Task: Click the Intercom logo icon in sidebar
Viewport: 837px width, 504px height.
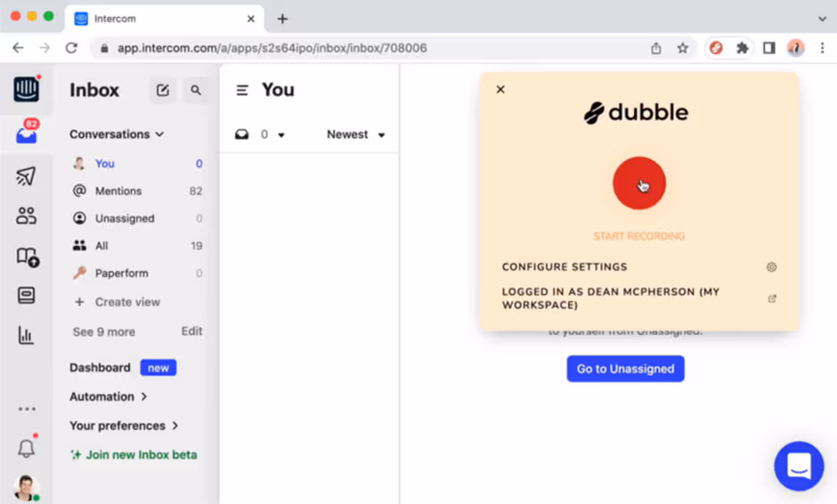Action: (x=26, y=89)
